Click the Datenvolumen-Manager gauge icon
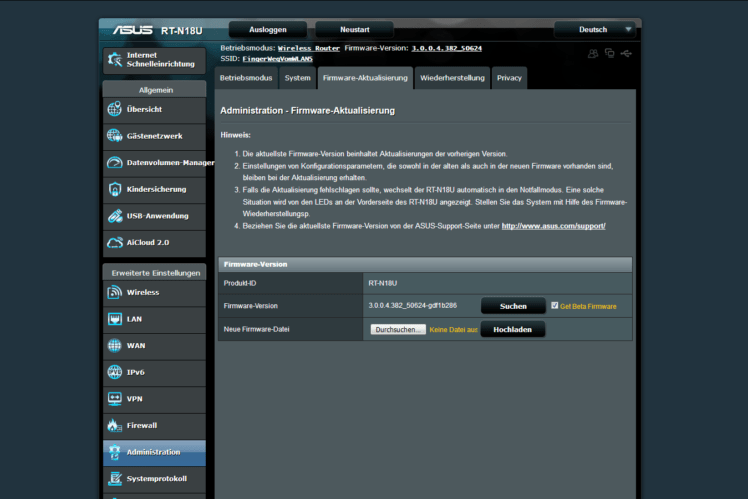Viewport: 748px width, 499px height. (x=114, y=163)
